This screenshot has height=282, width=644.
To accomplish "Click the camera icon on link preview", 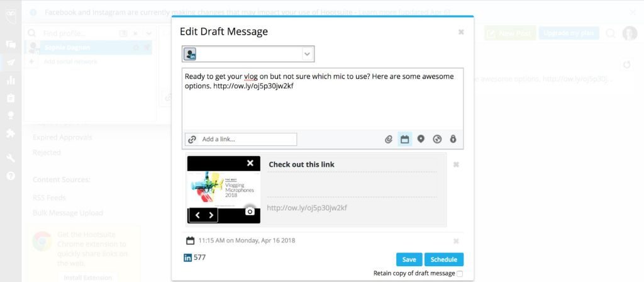I will click(x=250, y=211).
